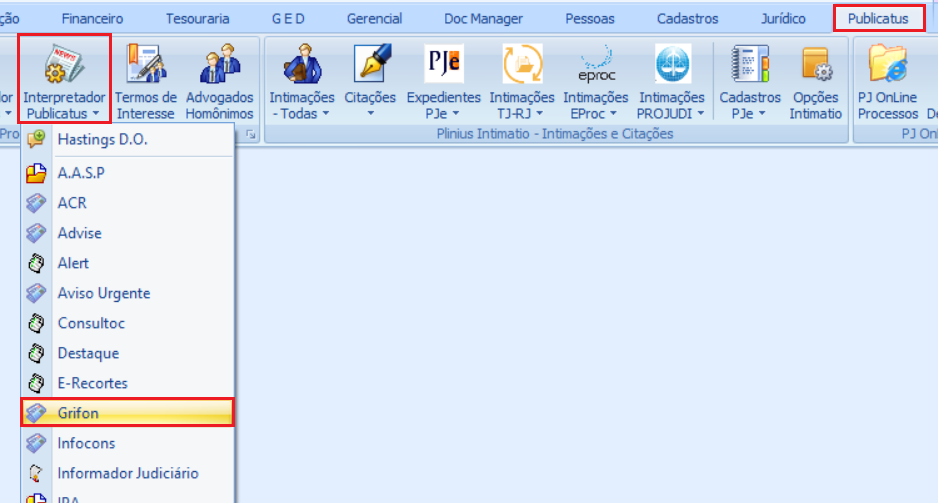Click the ACR entry icon
The height and width of the screenshot is (503, 938).
point(36,203)
